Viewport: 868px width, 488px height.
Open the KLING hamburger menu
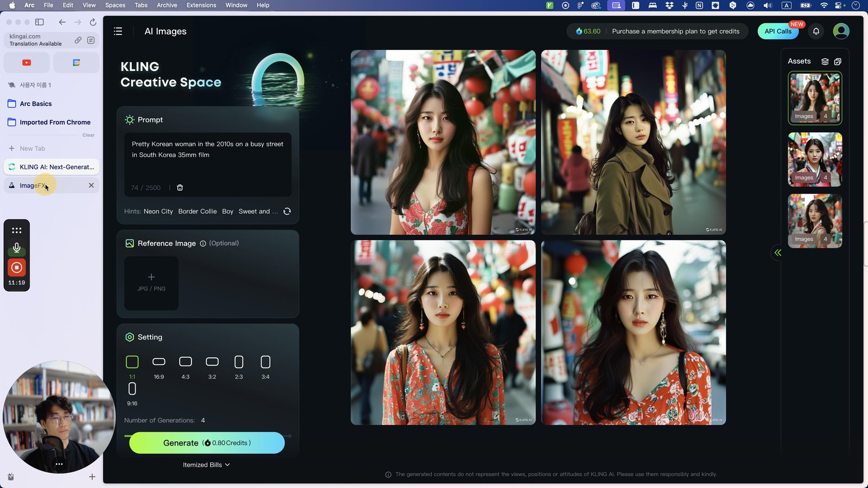(118, 31)
